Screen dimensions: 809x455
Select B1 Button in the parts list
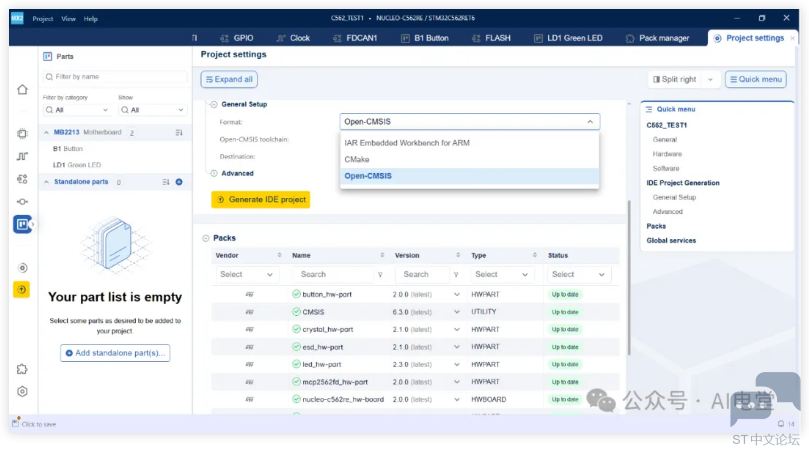69,148
